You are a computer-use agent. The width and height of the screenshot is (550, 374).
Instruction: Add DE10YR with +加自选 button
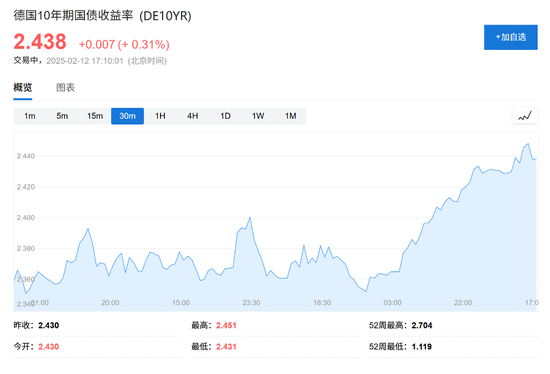click(511, 37)
